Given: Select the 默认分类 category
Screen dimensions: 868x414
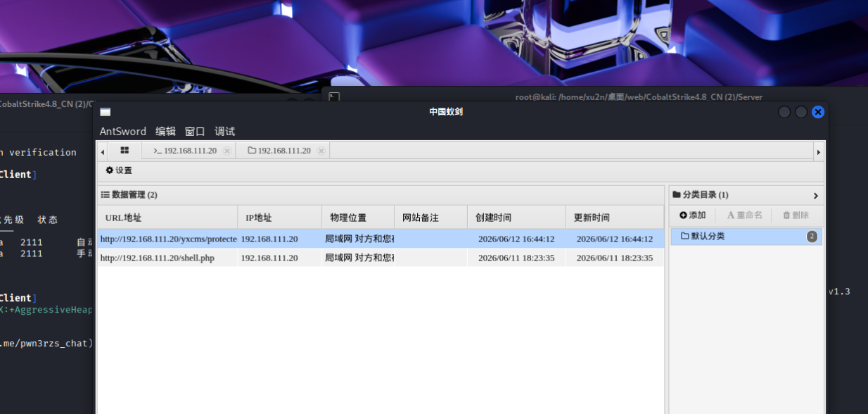Looking at the screenshot, I should [x=746, y=237].
